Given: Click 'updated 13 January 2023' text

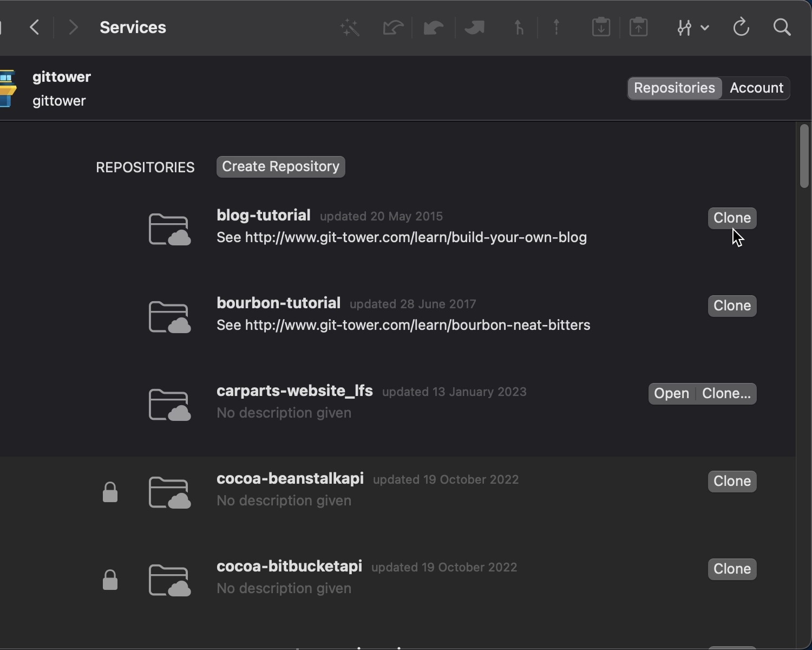Looking at the screenshot, I should click(x=454, y=392).
